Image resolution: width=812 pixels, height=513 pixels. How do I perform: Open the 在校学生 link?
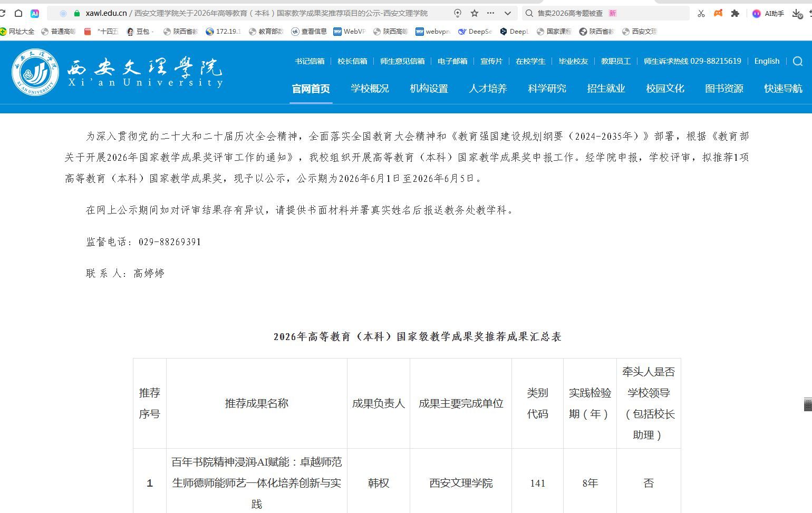click(x=530, y=61)
